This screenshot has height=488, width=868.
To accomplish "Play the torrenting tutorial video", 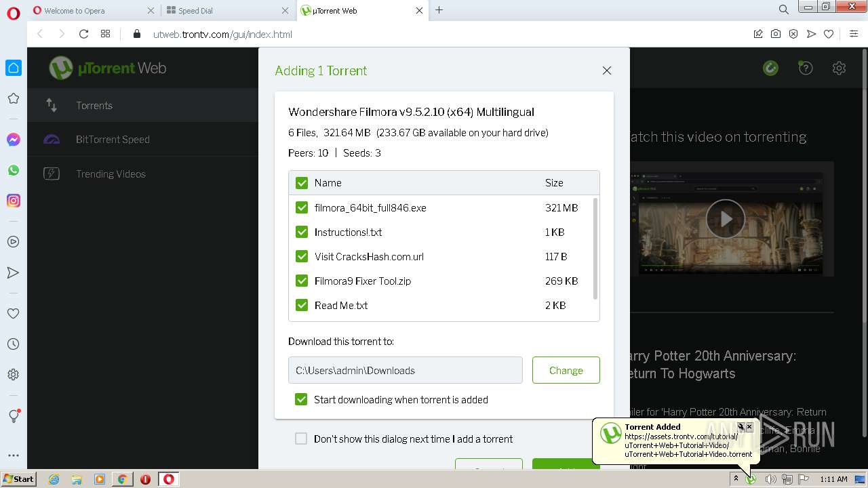I will click(726, 219).
